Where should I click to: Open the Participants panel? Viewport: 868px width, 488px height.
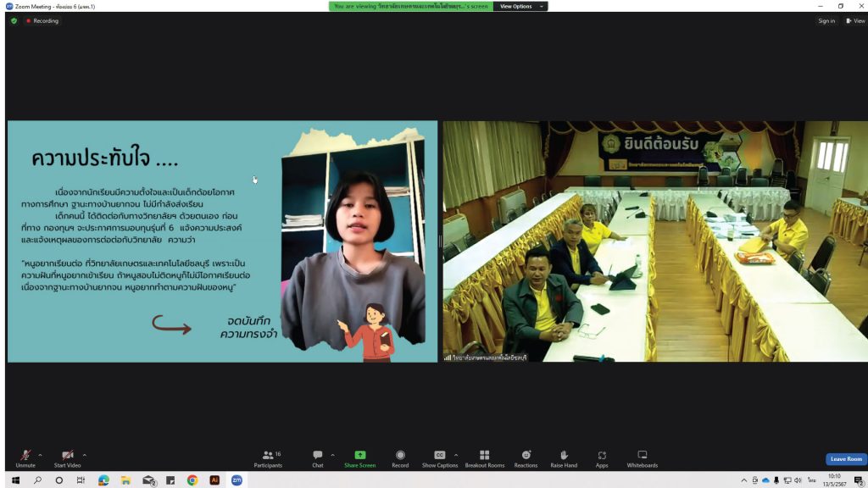coord(268,457)
